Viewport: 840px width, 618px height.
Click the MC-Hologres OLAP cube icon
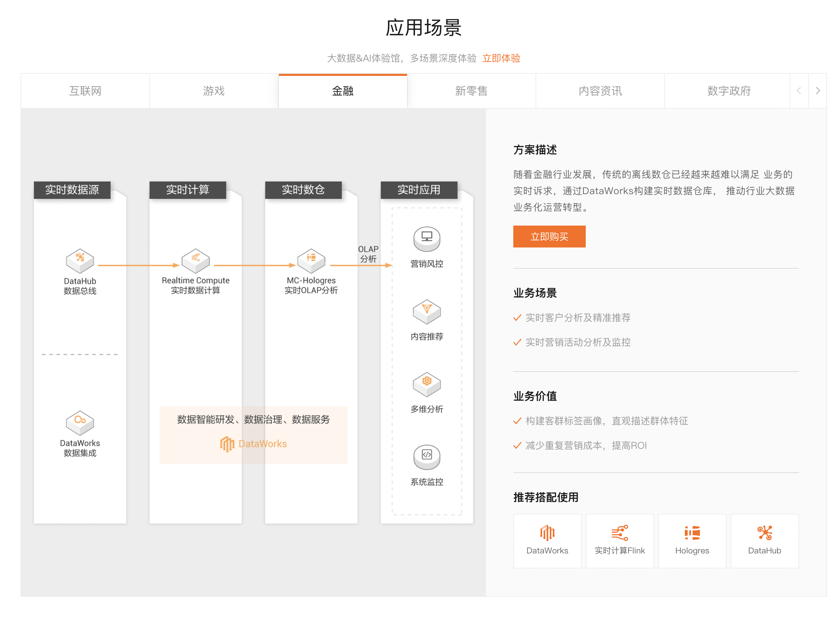pos(311,260)
